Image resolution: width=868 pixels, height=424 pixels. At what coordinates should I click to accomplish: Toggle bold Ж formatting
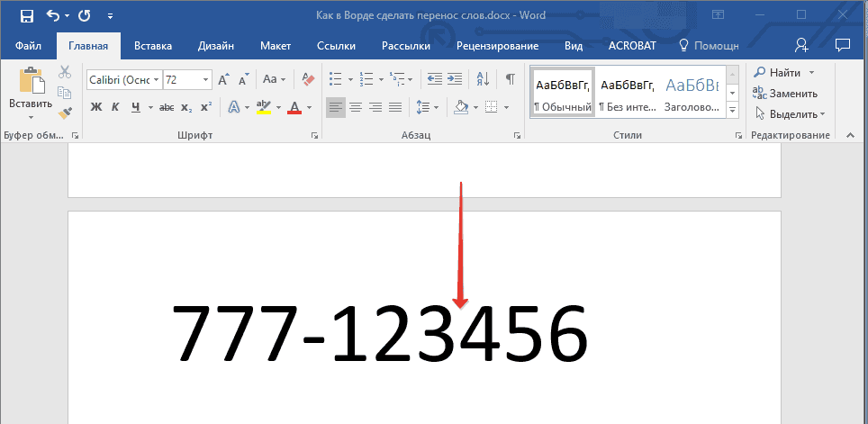(x=96, y=107)
